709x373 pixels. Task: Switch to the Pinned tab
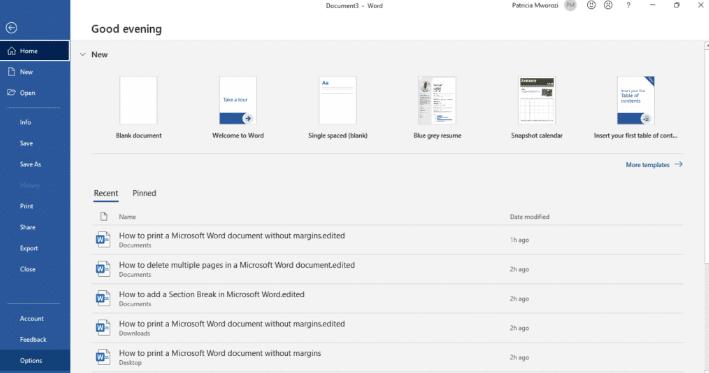(144, 193)
